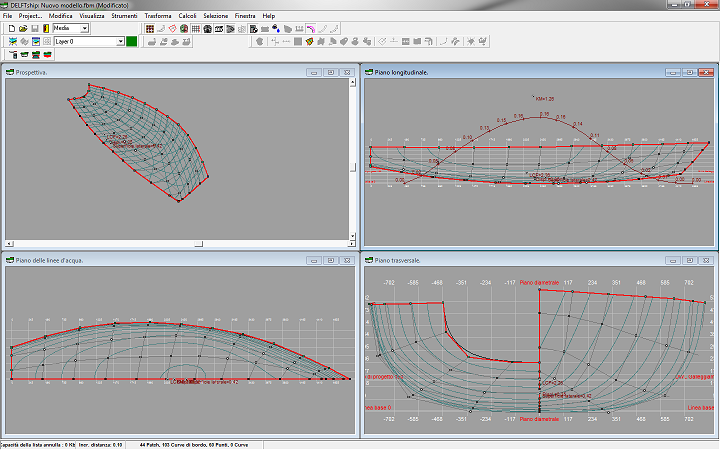Toggle the black grid display icon
Viewport: 720px width, 450px height.
point(196,28)
